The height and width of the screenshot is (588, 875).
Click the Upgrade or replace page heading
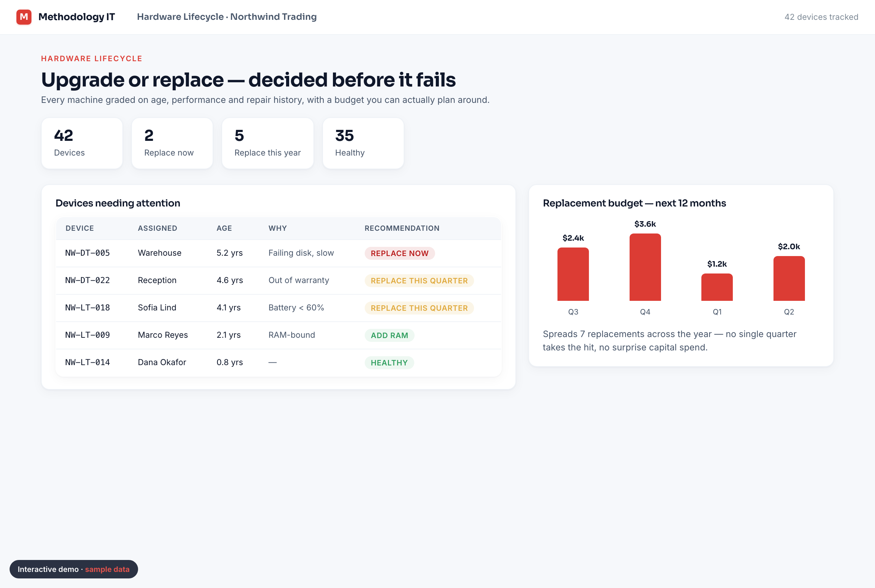tap(248, 80)
